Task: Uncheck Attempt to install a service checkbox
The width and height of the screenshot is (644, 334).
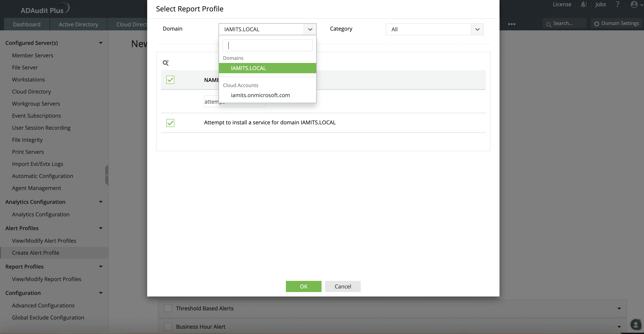Action: [x=170, y=123]
